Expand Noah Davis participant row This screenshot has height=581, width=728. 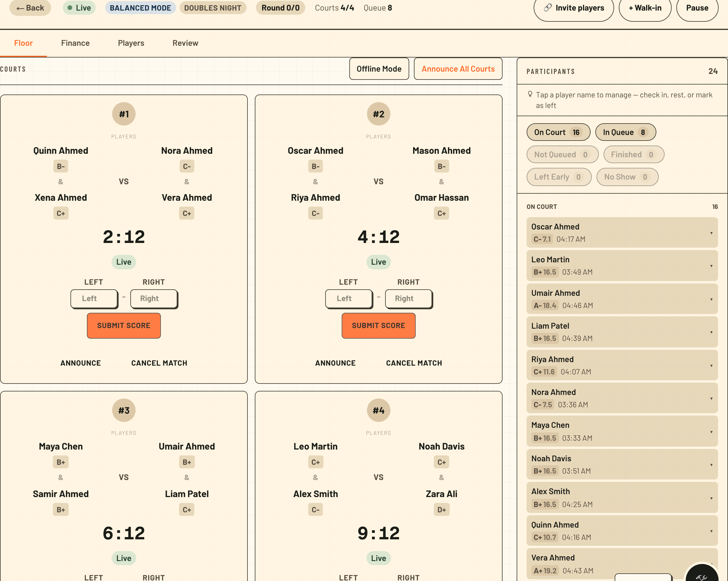tap(622, 465)
